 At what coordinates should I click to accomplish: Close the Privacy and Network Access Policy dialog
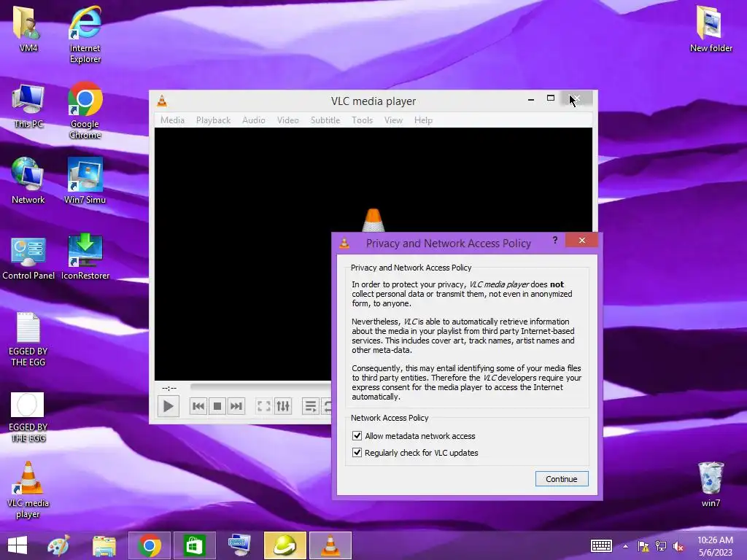click(581, 240)
